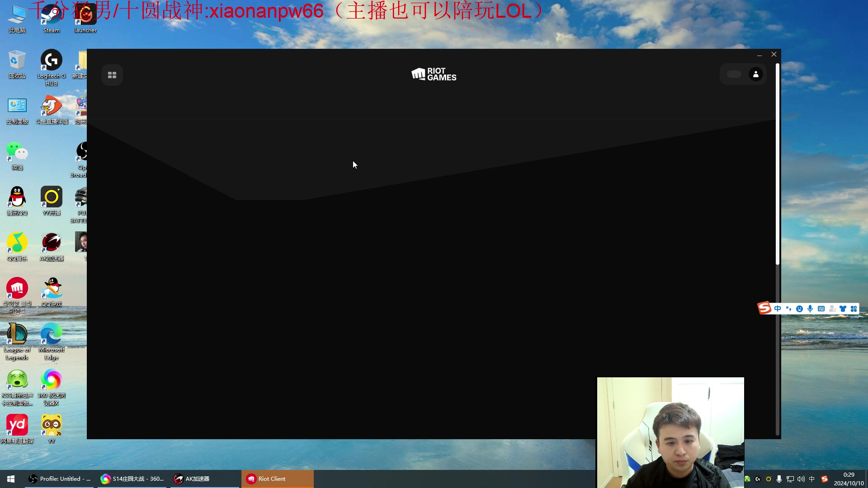Click the Sogou toolbar microphone voice input icon

click(810, 309)
